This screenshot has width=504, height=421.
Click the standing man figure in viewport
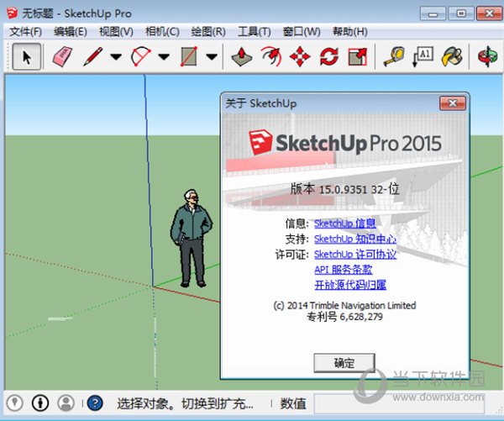pyautogui.click(x=192, y=238)
